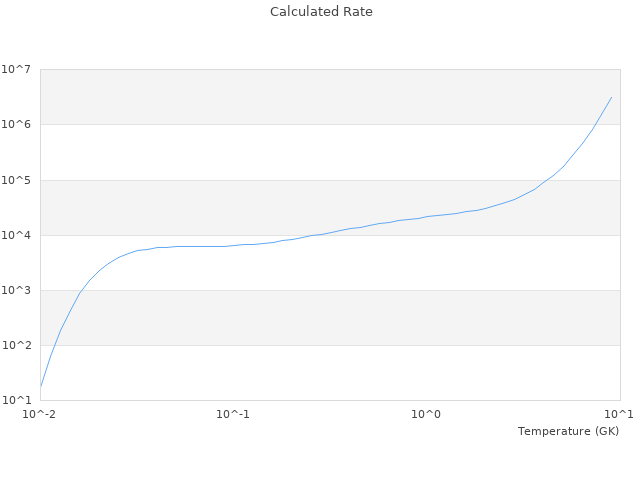This screenshot has height=480, width=640.
Task: Click the "Calculated Rate" chart title
Action: click(x=320, y=12)
